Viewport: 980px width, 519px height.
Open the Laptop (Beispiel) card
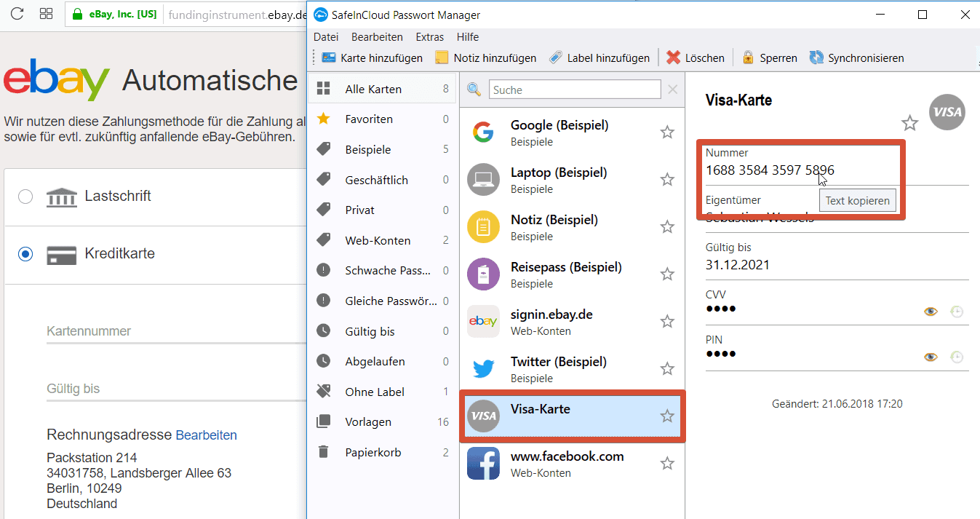[573, 179]
